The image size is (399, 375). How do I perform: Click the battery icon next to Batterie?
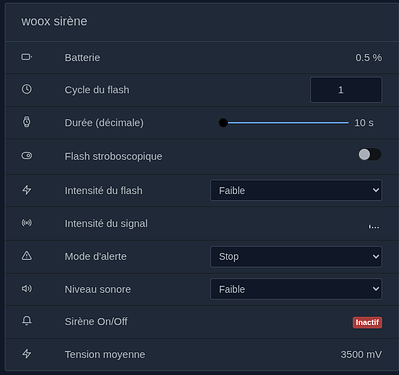coord(27,57)
